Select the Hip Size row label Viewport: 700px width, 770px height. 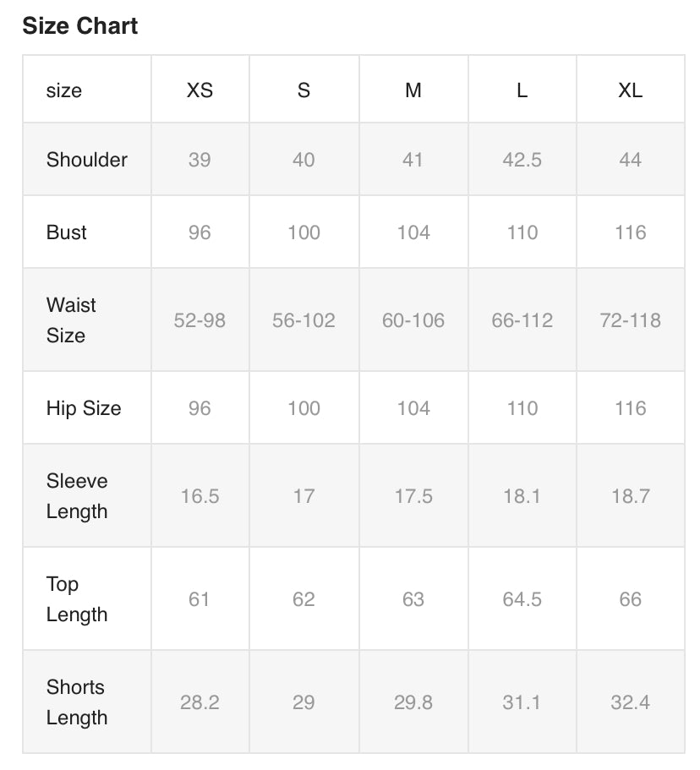(84, 408)
